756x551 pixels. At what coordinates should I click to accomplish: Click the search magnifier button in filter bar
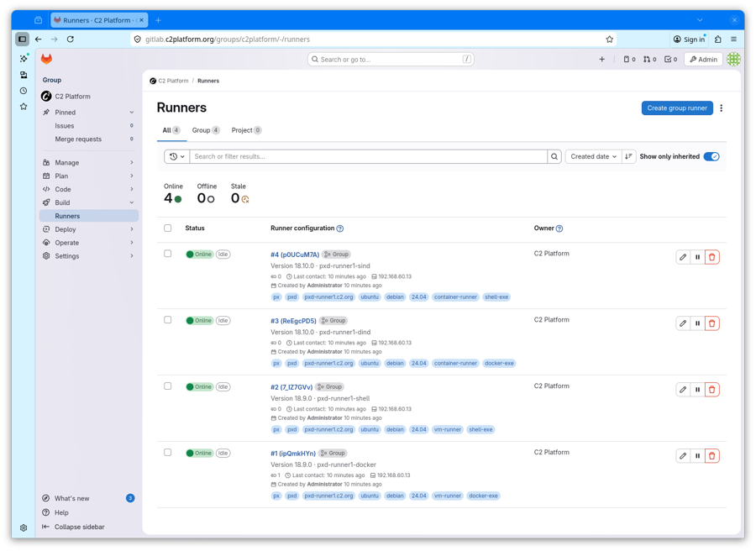tap(554, 156)
